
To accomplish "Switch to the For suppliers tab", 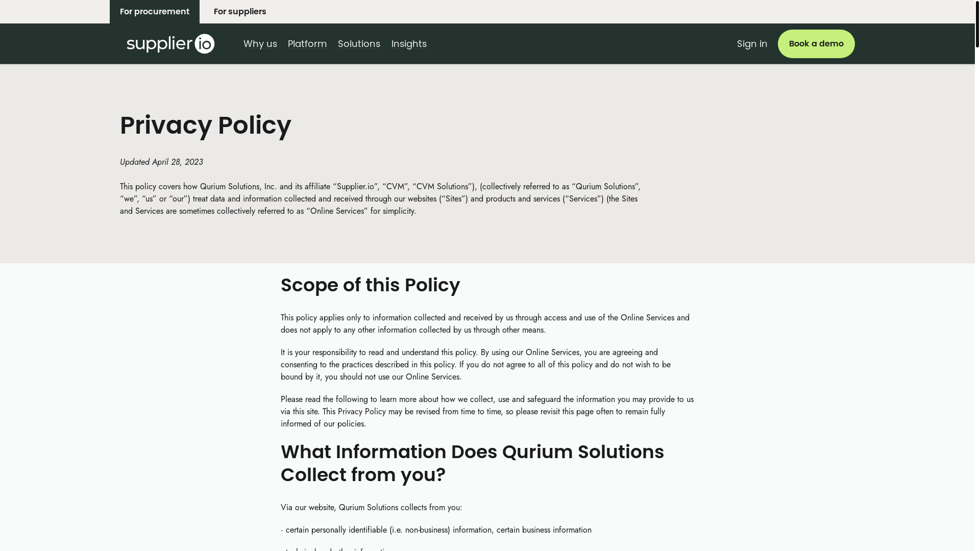I will 240,12.
